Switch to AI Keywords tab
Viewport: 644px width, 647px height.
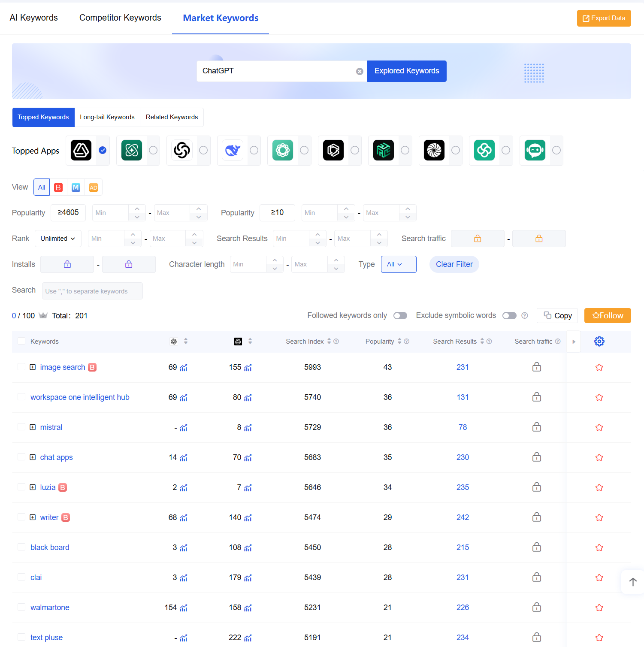34,18
